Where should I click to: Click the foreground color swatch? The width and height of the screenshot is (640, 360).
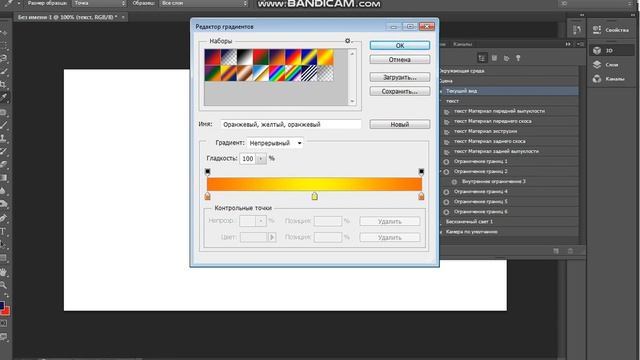2,305
